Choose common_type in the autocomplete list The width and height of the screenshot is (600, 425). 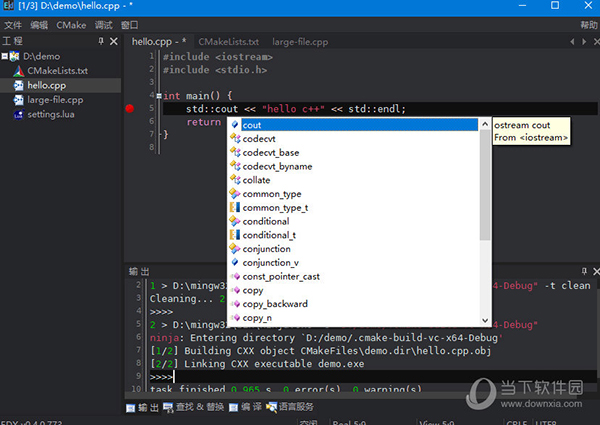pyautogui.click(x=354, y=194)
